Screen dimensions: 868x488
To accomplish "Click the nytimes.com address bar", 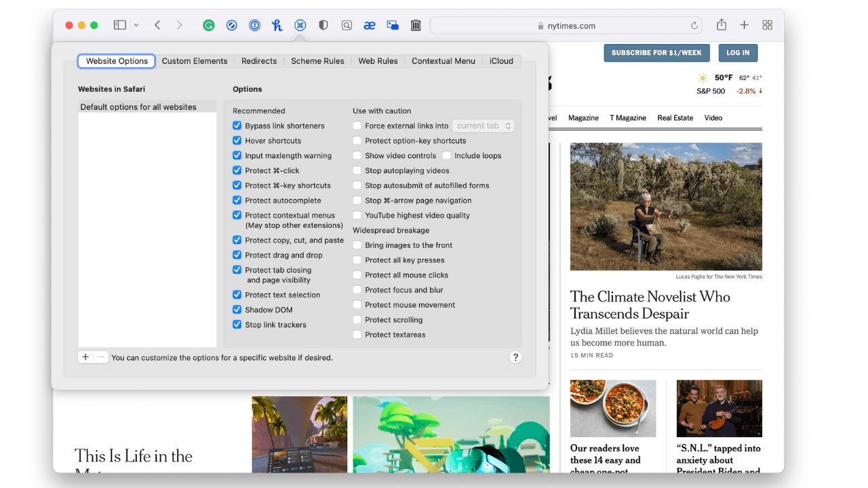I will pos(566,26).
